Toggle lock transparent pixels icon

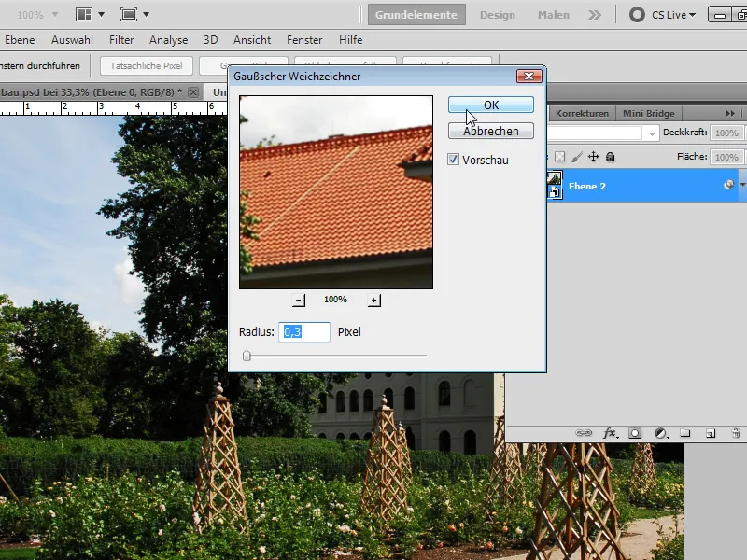coord(559,157)
